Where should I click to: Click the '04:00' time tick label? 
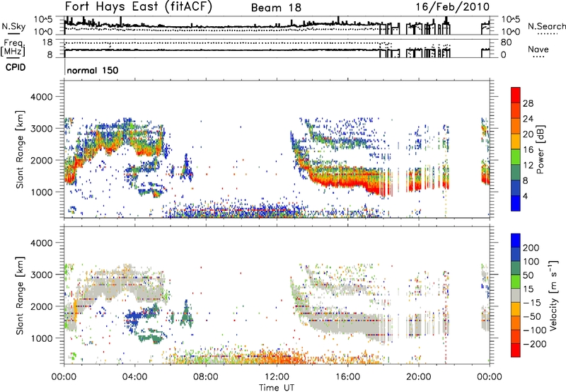coord(134,377)
